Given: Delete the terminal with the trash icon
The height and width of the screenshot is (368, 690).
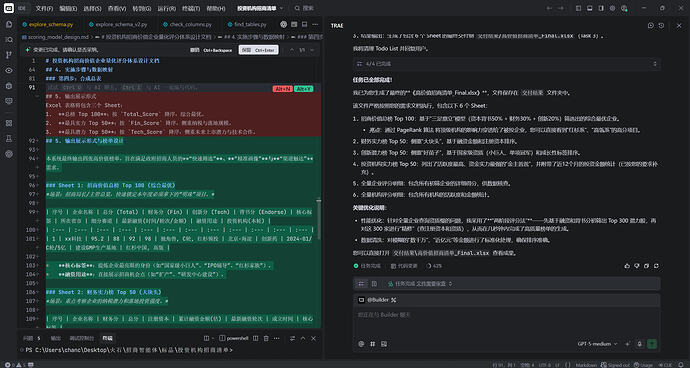Looking at the screenshot, I should pyautogui.click(x=266, y=338).
